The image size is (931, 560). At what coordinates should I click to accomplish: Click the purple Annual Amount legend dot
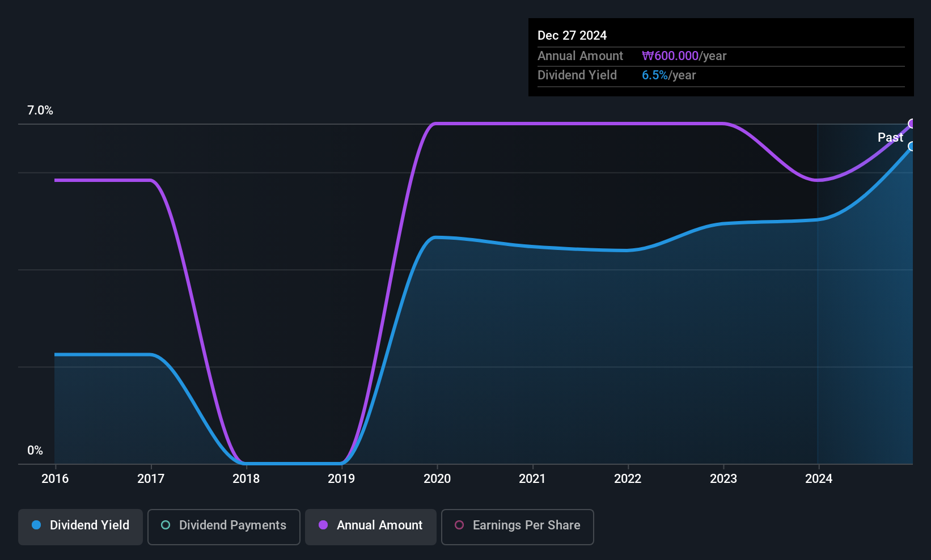click(x=323, y=525)
